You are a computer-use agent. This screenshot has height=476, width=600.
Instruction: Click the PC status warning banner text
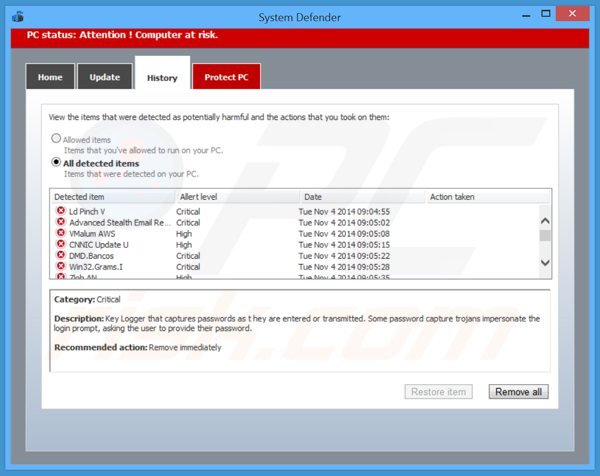coord(122,35)
